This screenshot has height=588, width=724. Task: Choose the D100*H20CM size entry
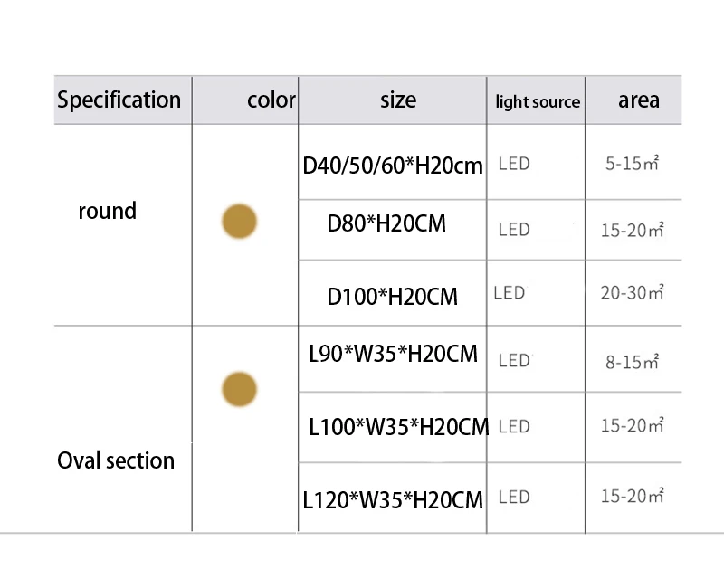tap(392, 297)
